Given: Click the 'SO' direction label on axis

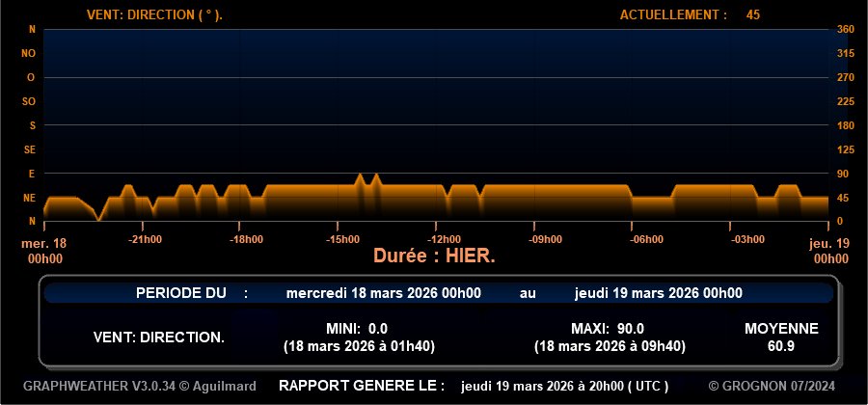Looking at the screenshot, I should pyautogui.click(x=29, y=101).
